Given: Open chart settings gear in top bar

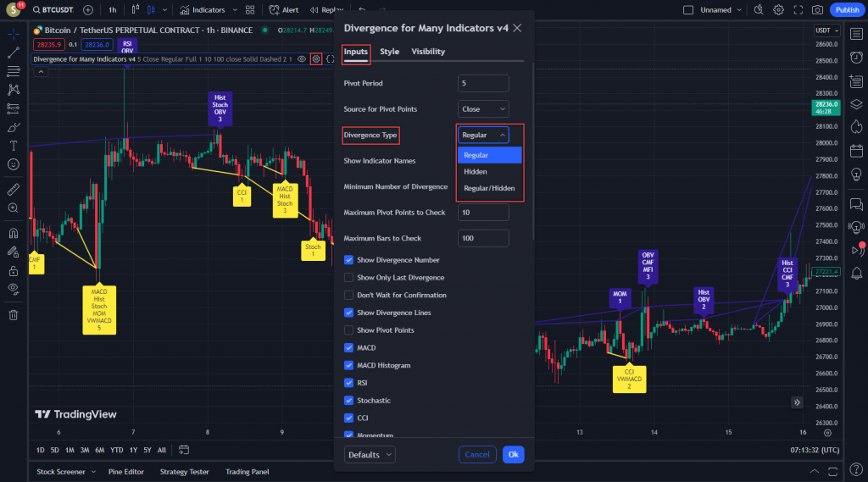Looking at the screenshot, I should coord(778,10).
